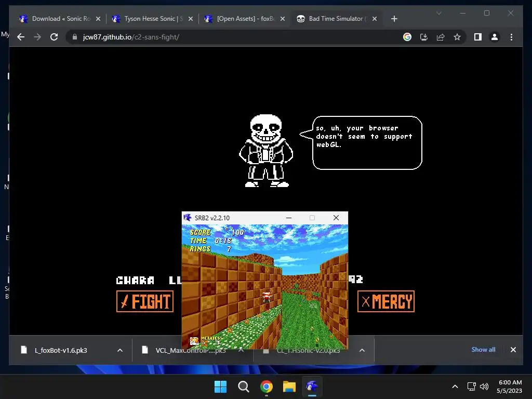Reload the Bad Time Simulator page

point(54,37)
